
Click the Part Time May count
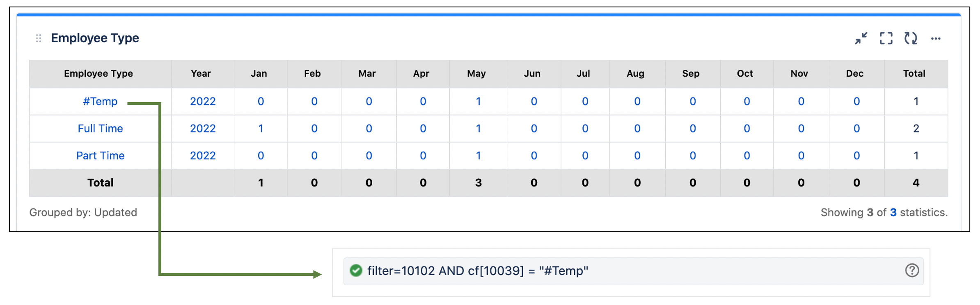coord(478,155)
